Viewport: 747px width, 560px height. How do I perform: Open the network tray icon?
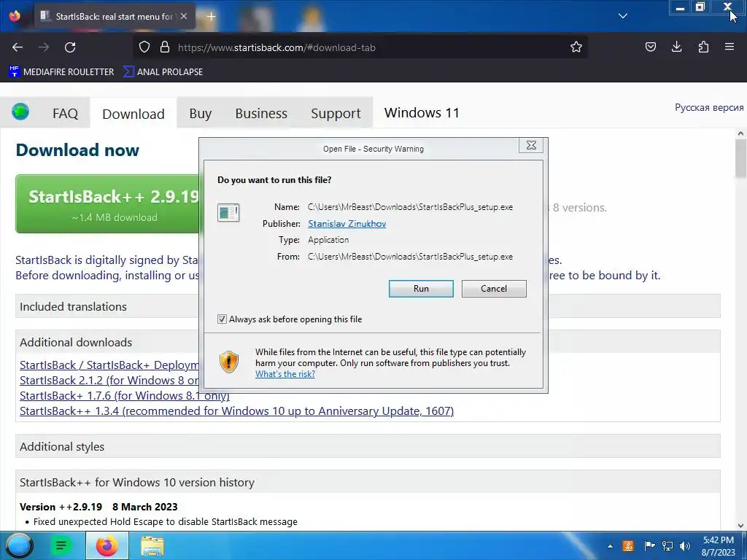pyautogui.click(x=667, y=546)
